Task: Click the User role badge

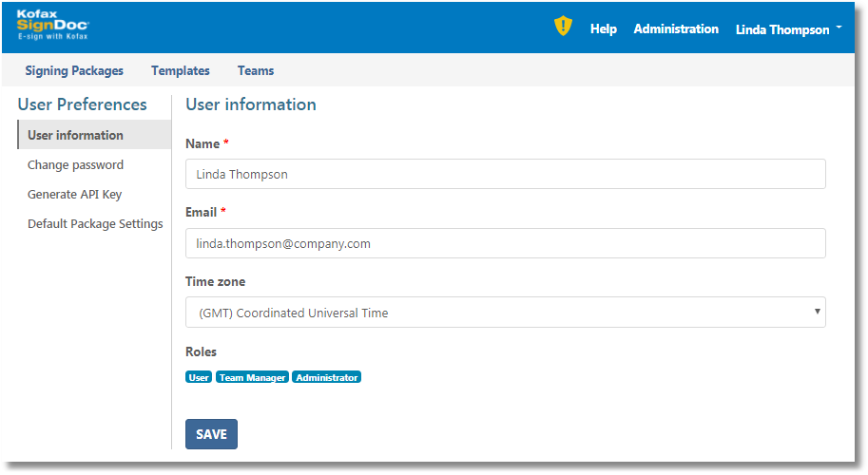Action: [199, 377]
